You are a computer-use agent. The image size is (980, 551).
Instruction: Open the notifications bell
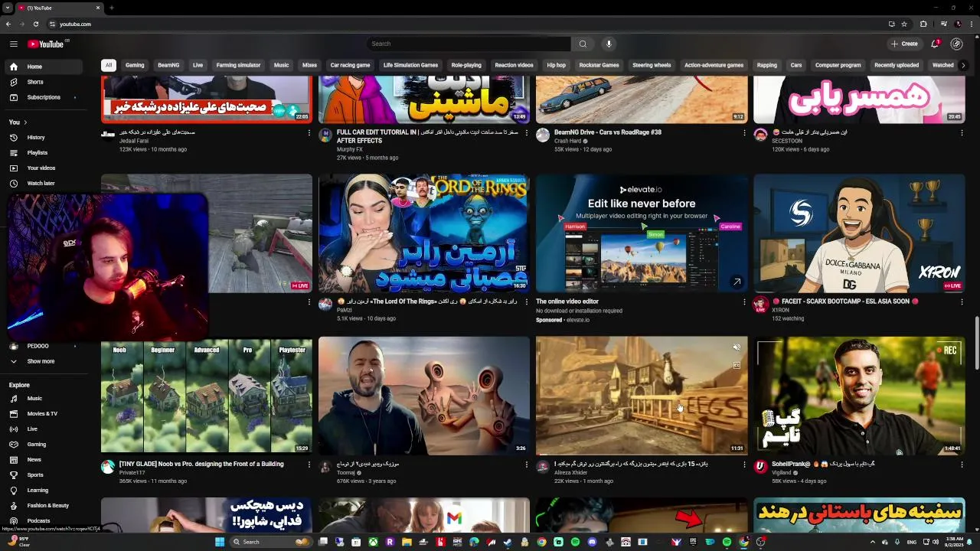tap(935, 44)
